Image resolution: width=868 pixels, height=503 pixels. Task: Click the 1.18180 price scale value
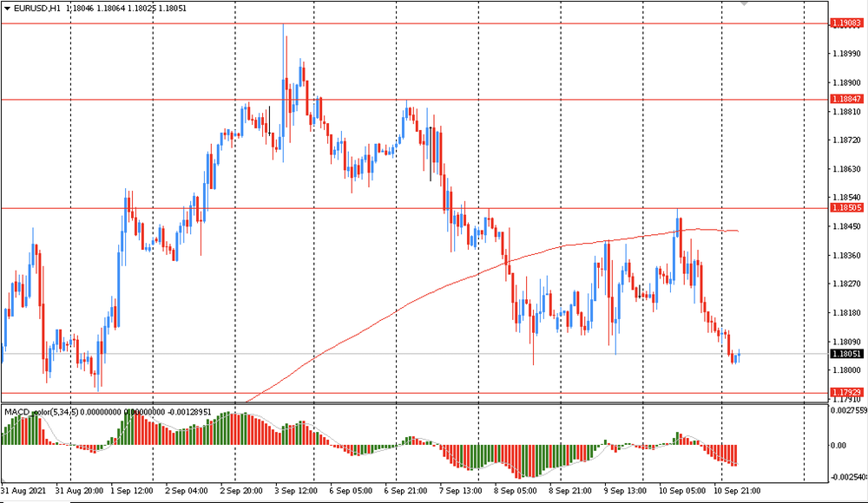[x=847, y=313]
